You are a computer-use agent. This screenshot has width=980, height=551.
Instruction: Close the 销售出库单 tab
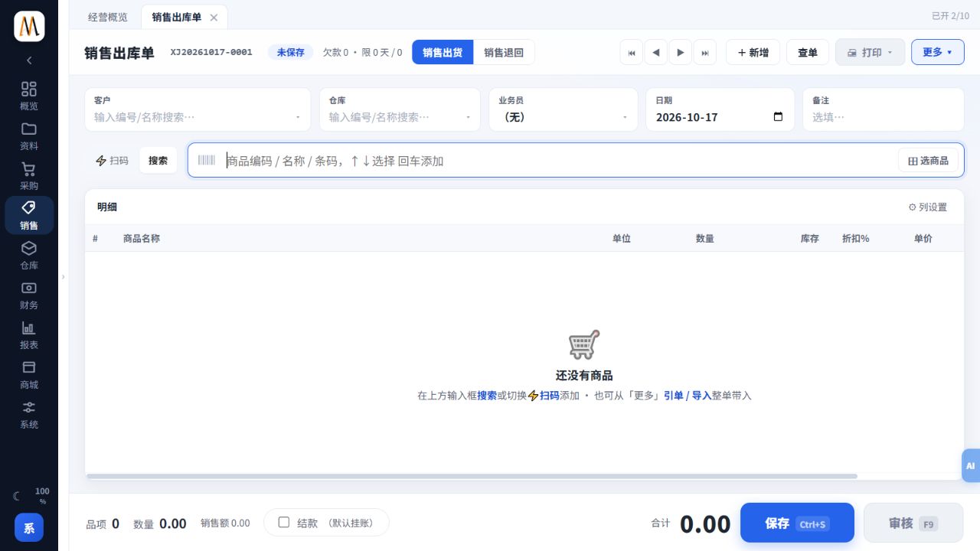pyautogui.click(x=214, y=17)
